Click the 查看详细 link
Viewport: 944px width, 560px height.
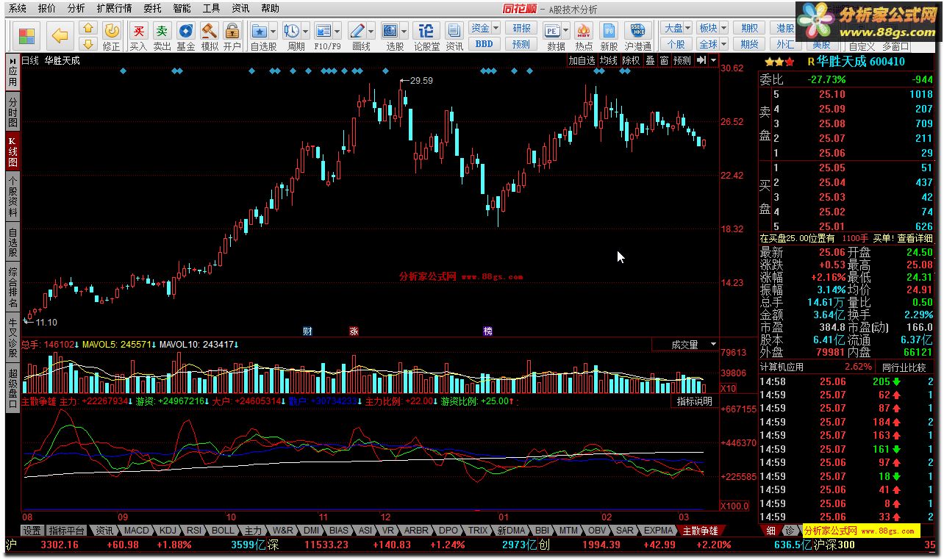coord(915,238)
